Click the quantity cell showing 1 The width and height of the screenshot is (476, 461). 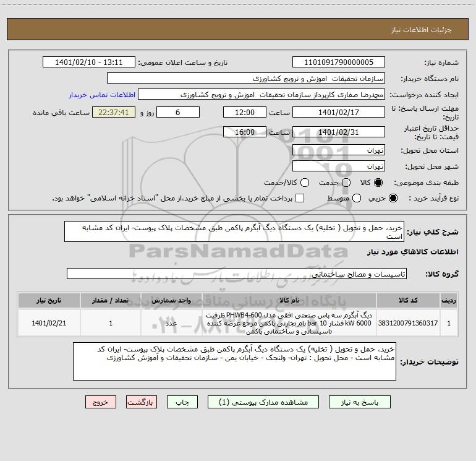click(x=111, y=323)
